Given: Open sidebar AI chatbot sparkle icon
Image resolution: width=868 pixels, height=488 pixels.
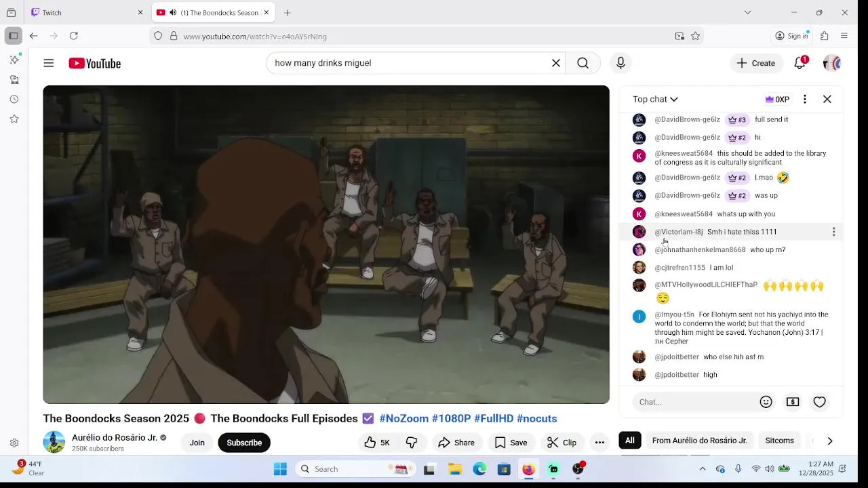Looking at the screenshot, I should point(14,60).
